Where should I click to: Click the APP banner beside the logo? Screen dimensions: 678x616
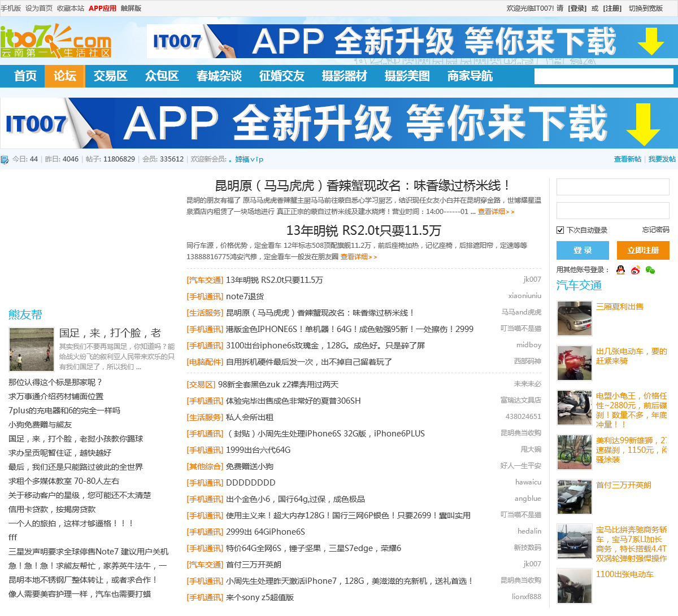pos(412,41)
